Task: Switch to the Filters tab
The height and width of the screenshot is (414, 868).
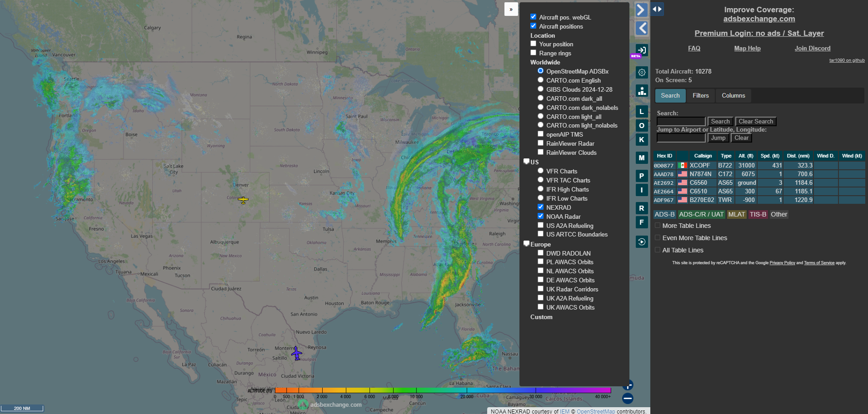Action: click(x=700, y=95)
